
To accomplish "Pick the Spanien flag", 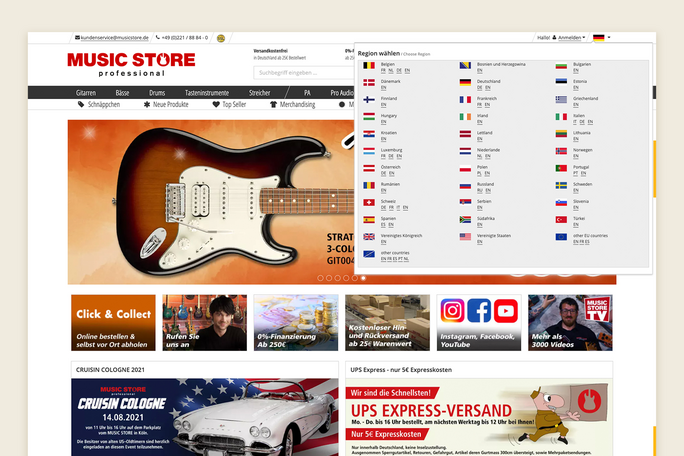I will point(369,219).
